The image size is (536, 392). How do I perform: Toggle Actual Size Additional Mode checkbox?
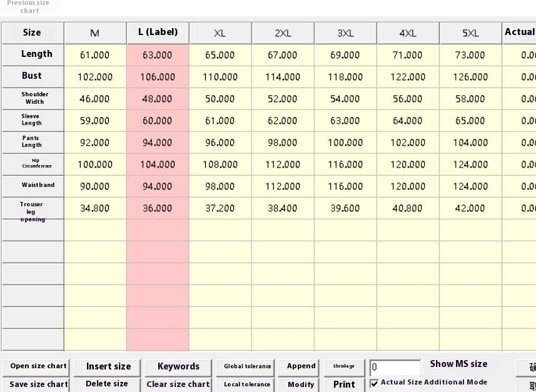pos(375,383)
